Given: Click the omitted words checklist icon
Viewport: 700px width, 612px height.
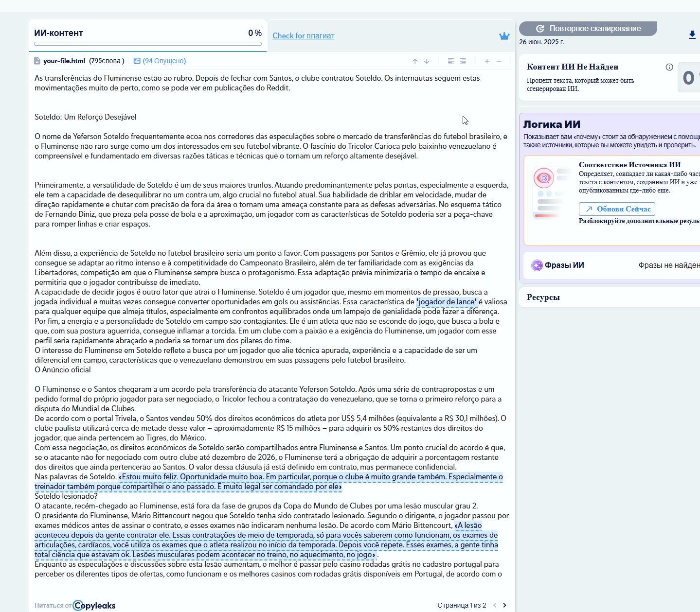Looking at the screenshot, I should click(x=137, y=61).
